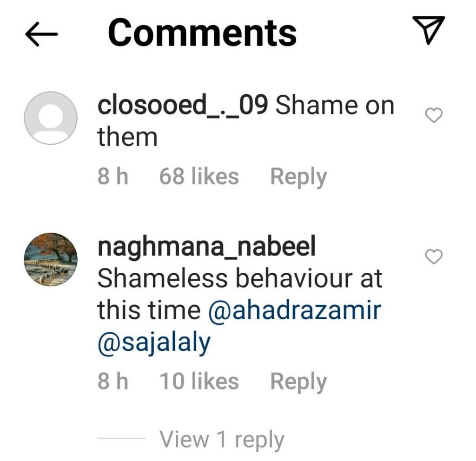Open the default gray avatar of closooed_._09
Viewport: 476px width, 461px height.
tap(51, 118)
